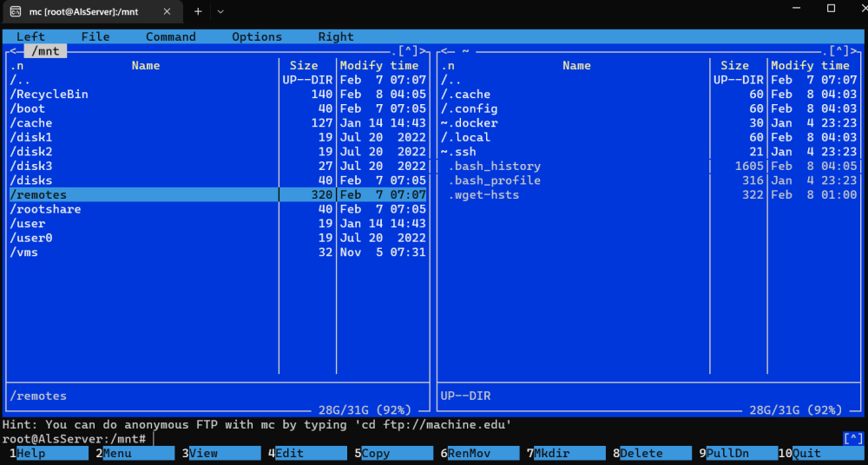Expand the terminal profiles dropdown arrow

[x=220, y=11]
